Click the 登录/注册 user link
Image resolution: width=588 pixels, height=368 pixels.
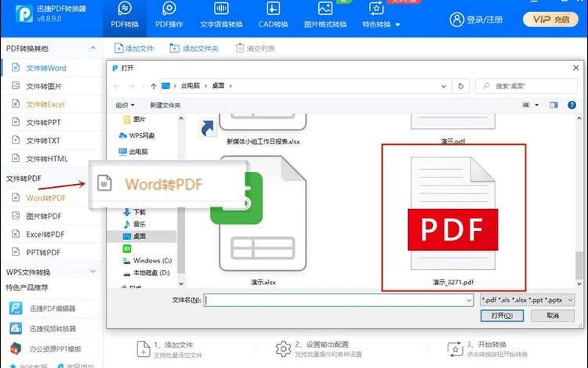click(476, 19)
